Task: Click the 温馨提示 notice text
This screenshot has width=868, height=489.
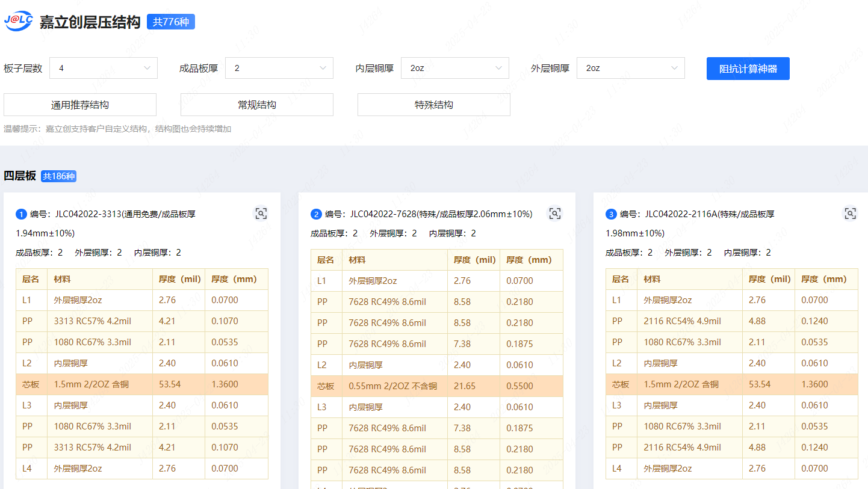Action: (x=117, y=129)
